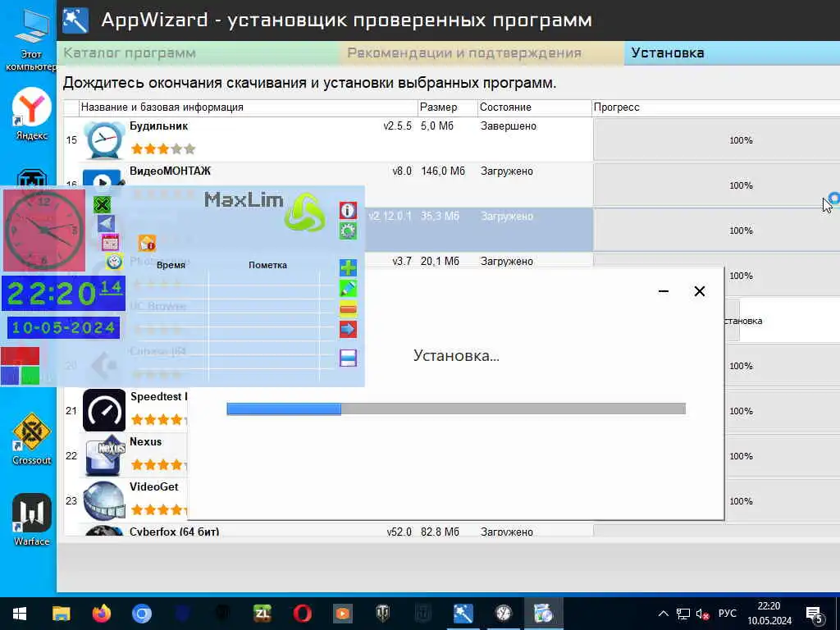Click the red analog clock in MaxLim
Image resolution: width=840 pixels, height=630 pixels.
tap(44, 231)
